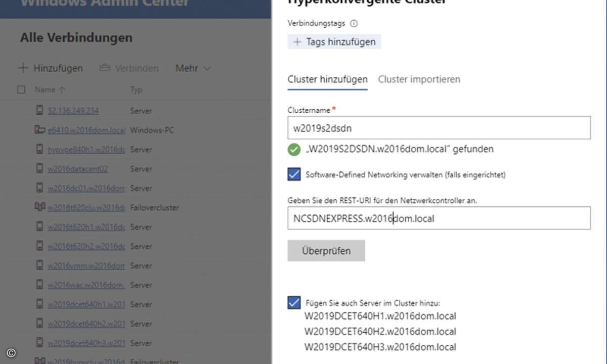
Task: Click W2019DCET640H1.w2016dom.local server entry
Action: 380,316
